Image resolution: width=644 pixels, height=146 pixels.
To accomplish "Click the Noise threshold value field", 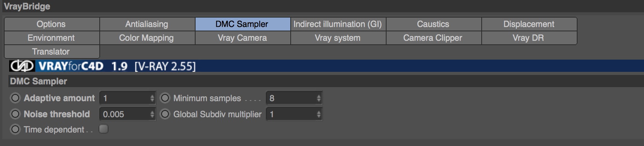I will (125, 114).
